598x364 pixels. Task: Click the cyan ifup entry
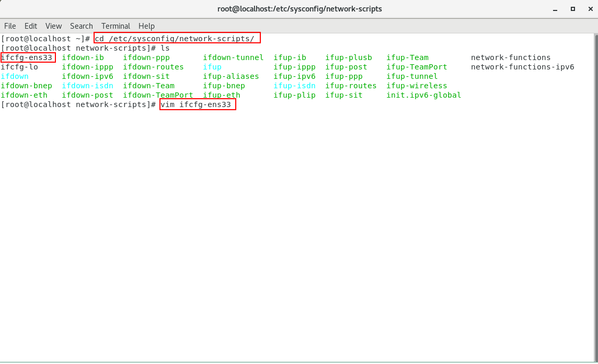212,67
